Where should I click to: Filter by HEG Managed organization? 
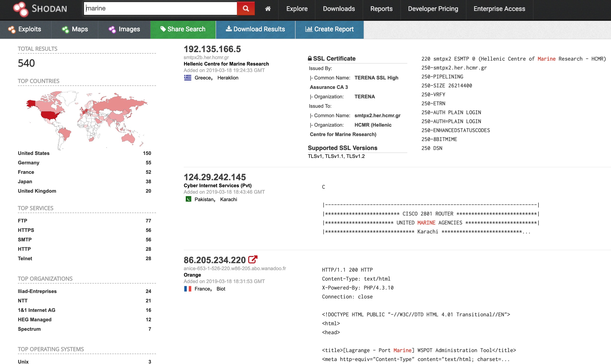(35, 320)
